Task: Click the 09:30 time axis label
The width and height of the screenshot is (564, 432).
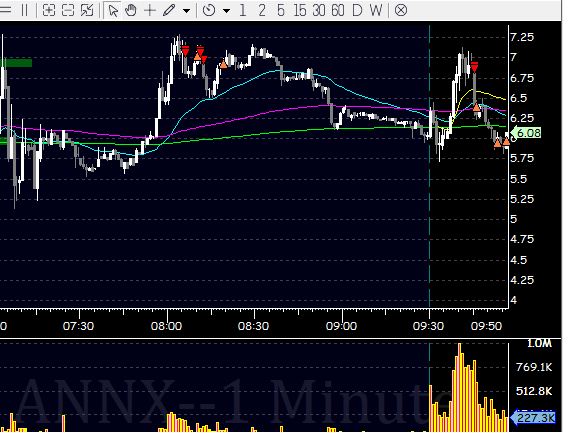Action: [x=428, y=326]
